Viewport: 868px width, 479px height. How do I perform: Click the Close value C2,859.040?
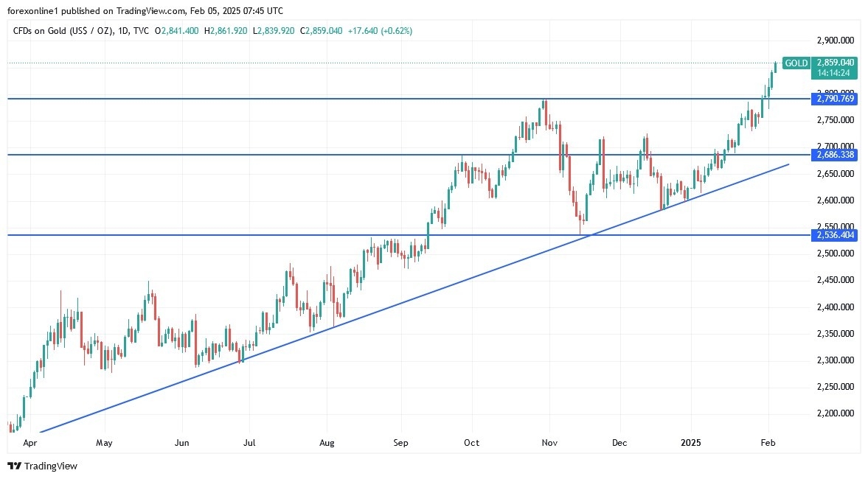point(320,30)
